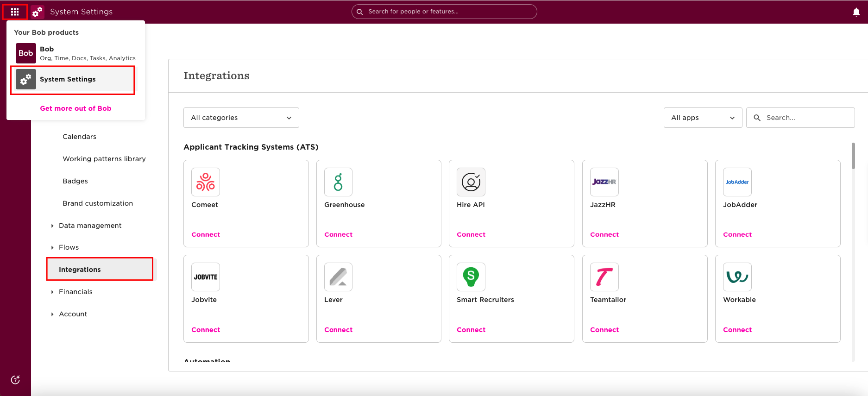Open Brand customization settings page
Image resolution: width=868 pixels, height=396 pixels.
(98, 203)
